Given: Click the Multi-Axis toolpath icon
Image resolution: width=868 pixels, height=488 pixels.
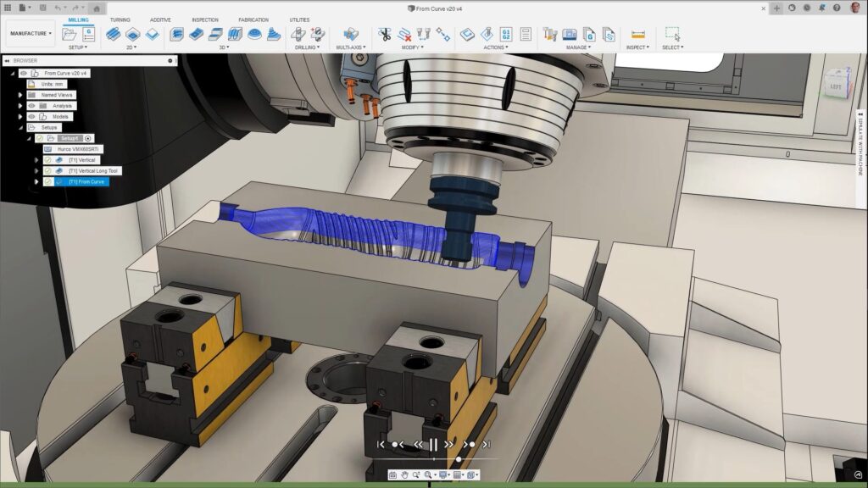Looking at the screenshot, I should (x=351, y=34).
